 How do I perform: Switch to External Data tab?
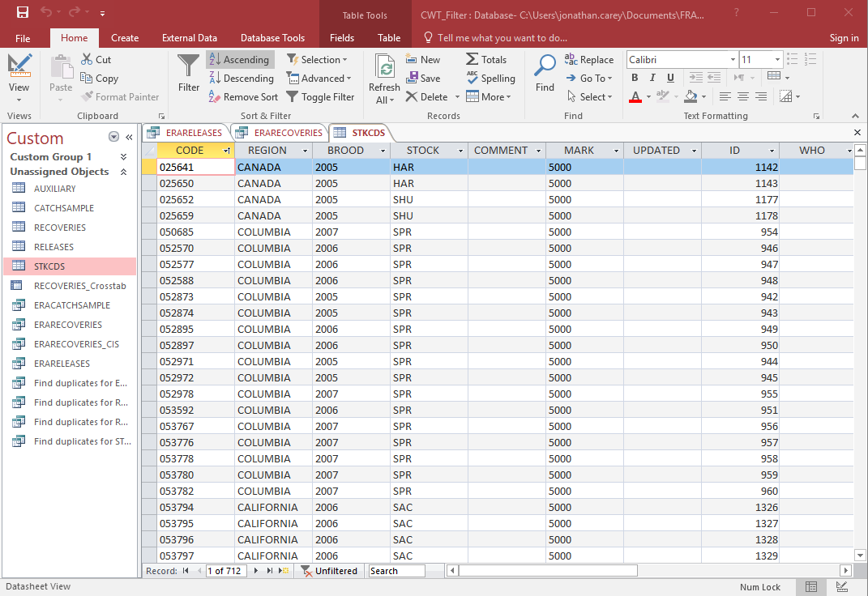tap(190, 38)
